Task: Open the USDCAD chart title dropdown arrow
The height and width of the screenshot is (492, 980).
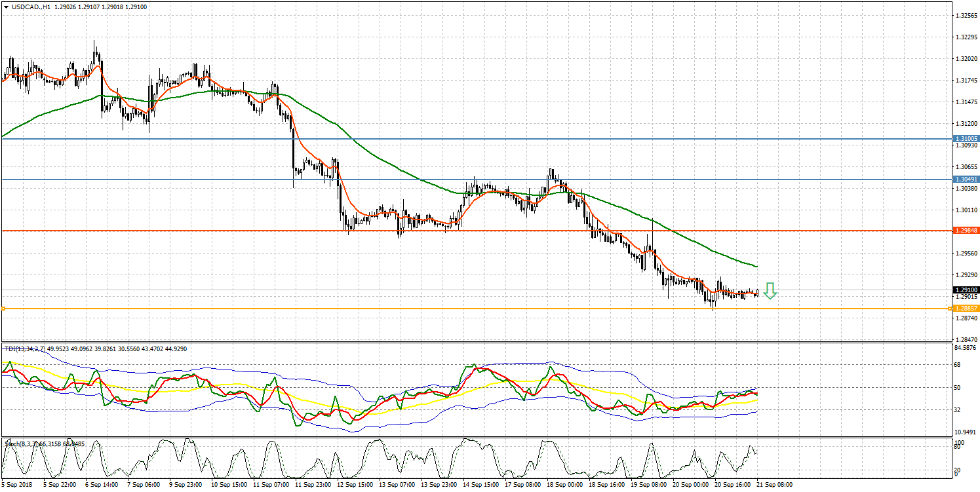Action: (6, 7)
